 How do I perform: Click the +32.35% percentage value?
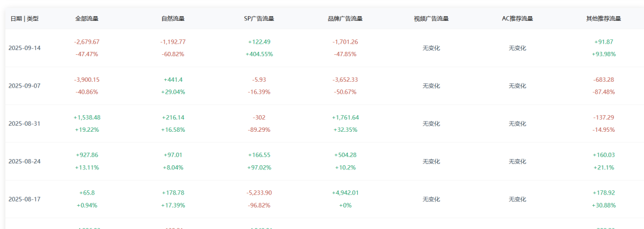point(345,129)
